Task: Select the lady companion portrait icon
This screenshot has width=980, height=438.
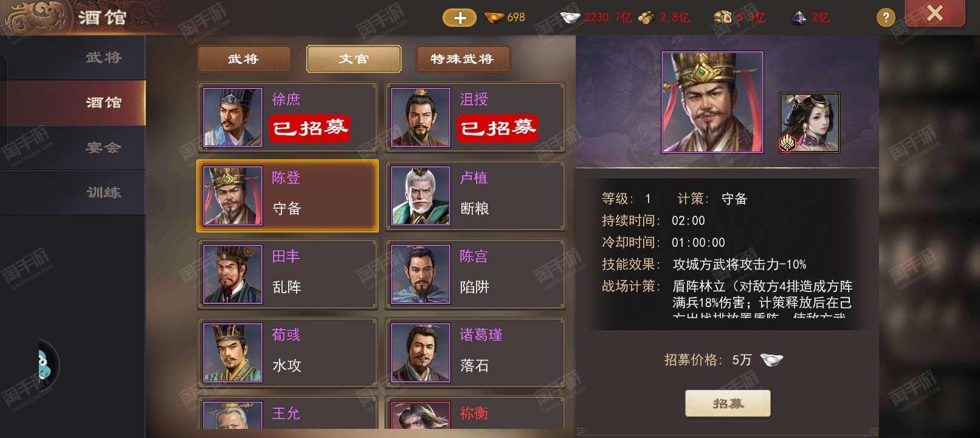Action: tap(810, 123)
